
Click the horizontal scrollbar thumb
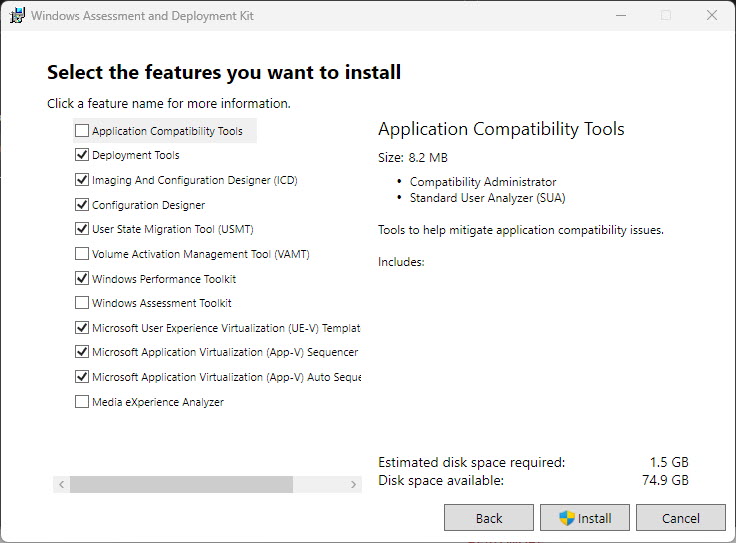(x=182, y=484)
